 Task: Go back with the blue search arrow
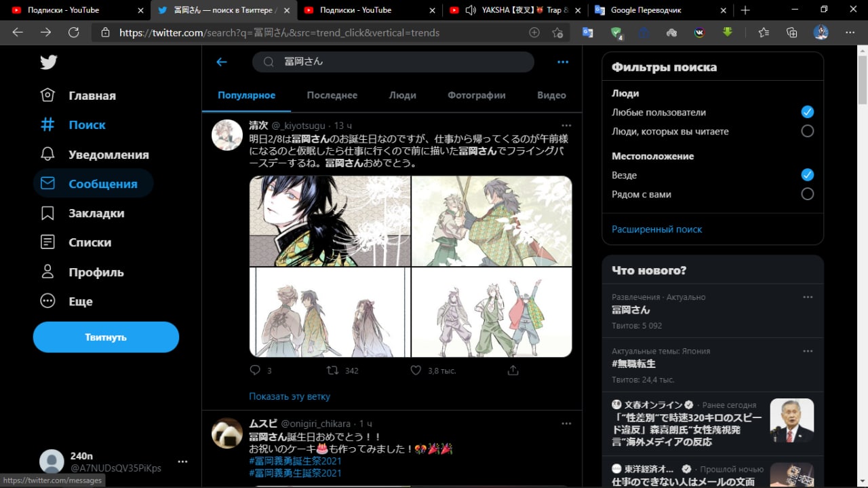(221, 62)
